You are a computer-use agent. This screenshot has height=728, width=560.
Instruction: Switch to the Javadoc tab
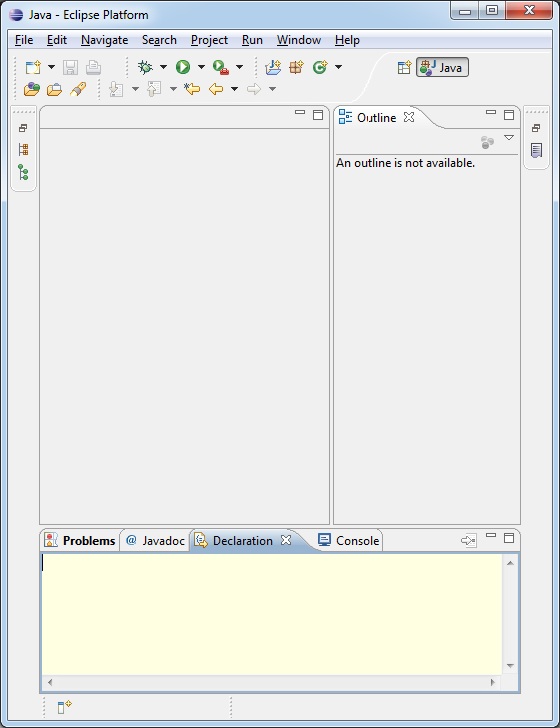[155, 541]
